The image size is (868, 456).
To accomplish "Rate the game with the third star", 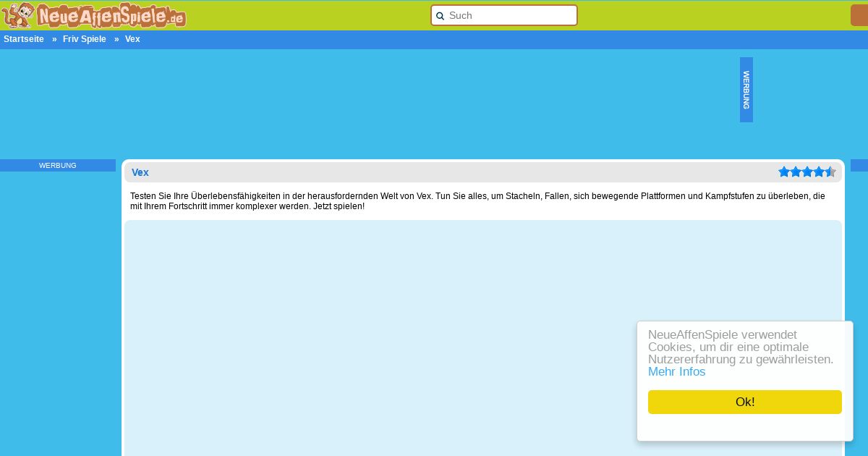I will click(807, 172).
